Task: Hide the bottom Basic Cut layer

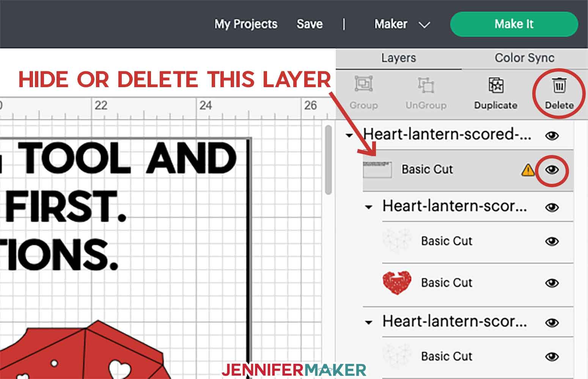Action: click(552, 357)
